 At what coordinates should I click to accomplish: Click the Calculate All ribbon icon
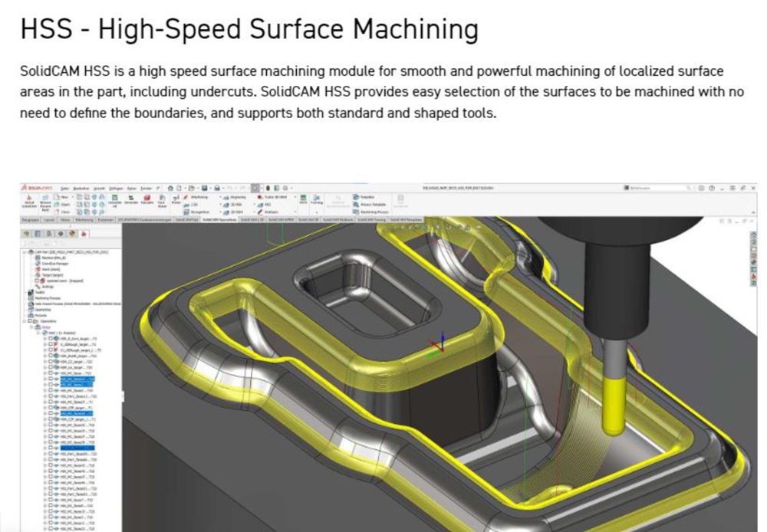115,199
